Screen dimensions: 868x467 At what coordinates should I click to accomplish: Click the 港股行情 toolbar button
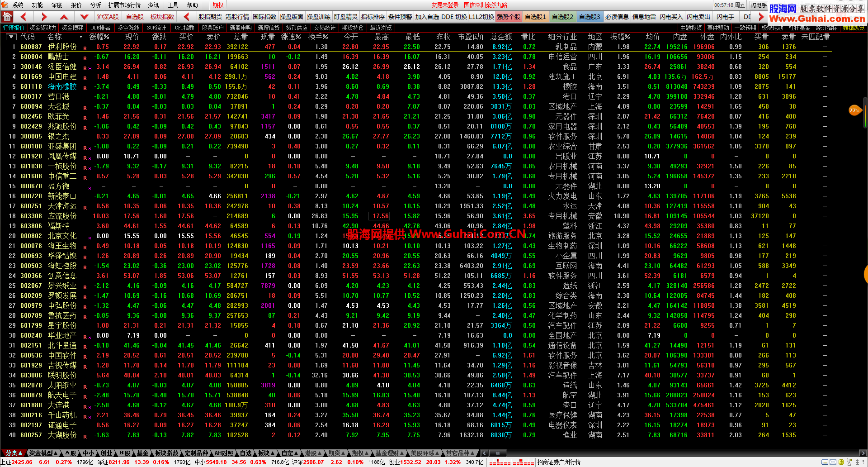coord(237,17)
